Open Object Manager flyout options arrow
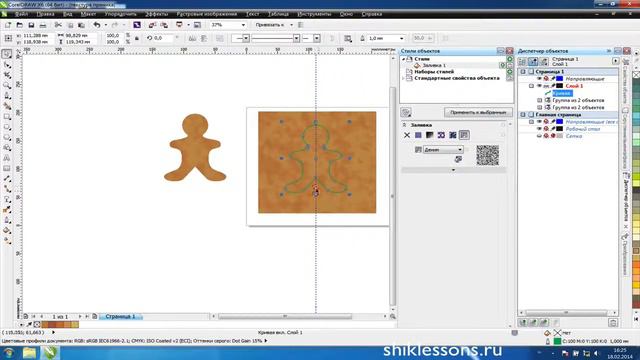 point(615,61)
